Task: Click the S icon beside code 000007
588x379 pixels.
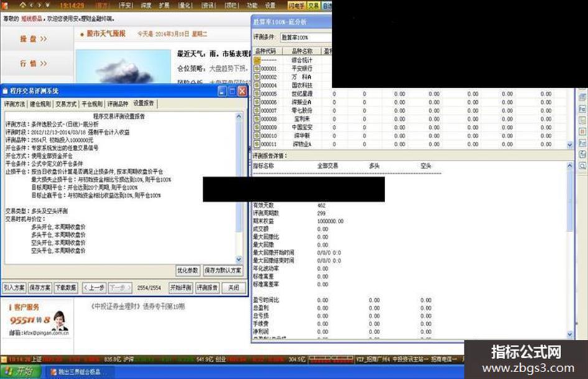Action: coord(257,110)
